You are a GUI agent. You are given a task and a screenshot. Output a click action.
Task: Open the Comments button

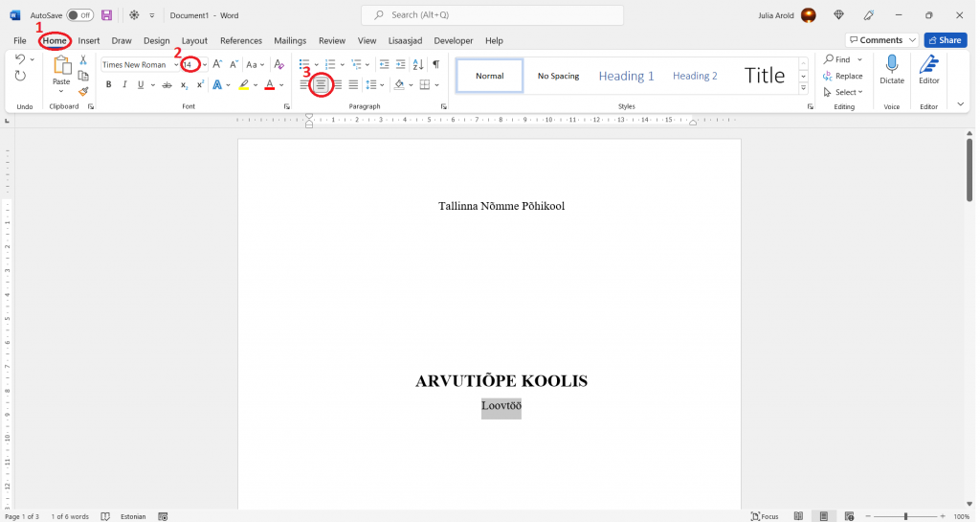881,40
